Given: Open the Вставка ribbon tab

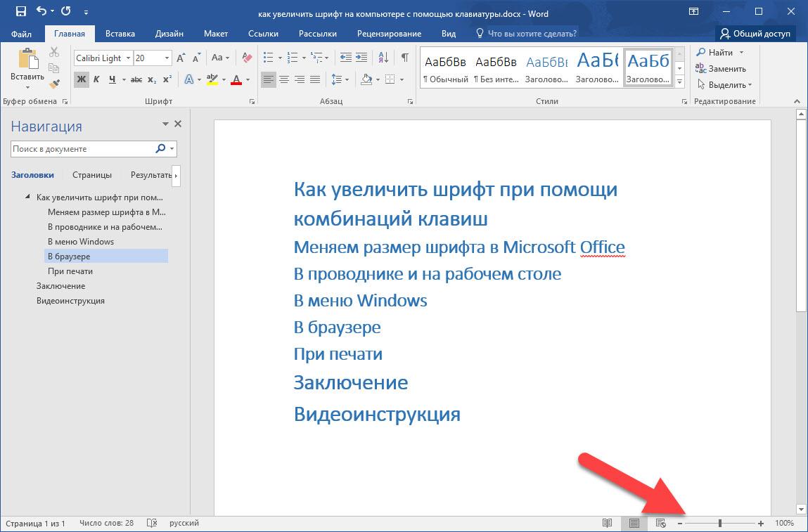Looking at the screenshot, I should click(120, 34).
